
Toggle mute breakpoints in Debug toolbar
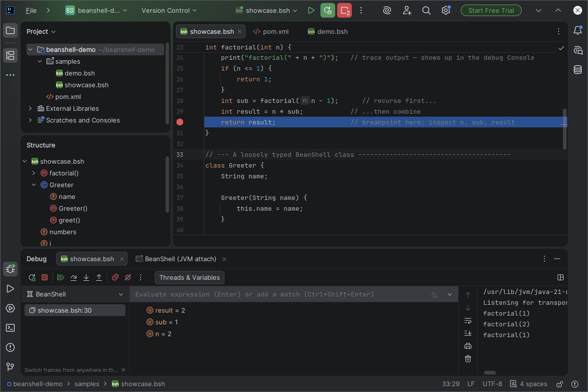128,277
